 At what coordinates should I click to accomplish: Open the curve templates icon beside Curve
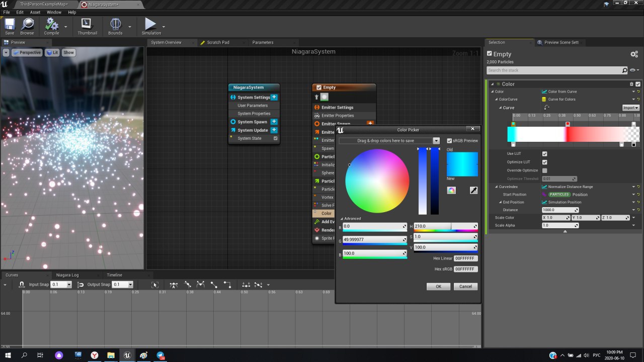547,108
